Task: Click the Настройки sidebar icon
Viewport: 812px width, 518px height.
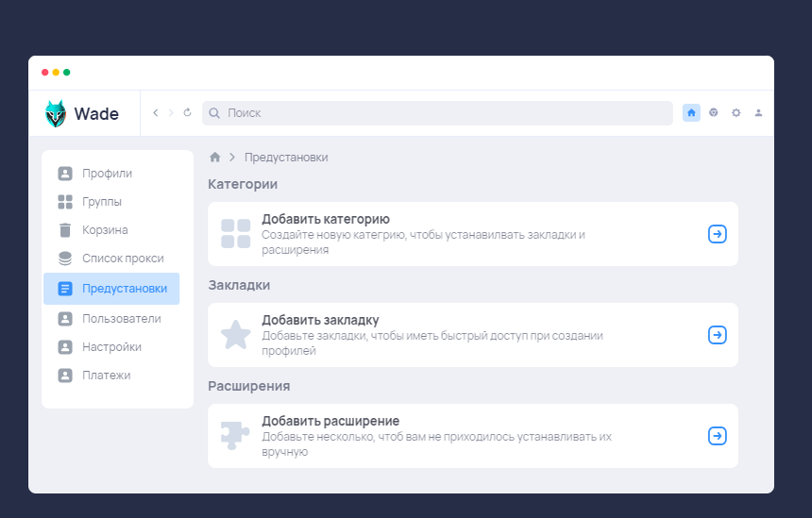Action: (x=65, y=347)
